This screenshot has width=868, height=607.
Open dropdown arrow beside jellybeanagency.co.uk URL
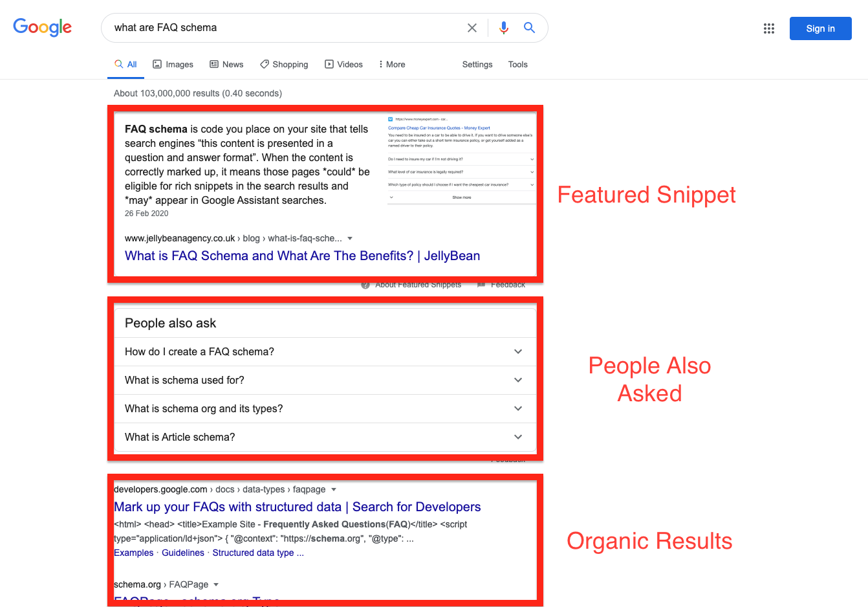coord(350,238)
